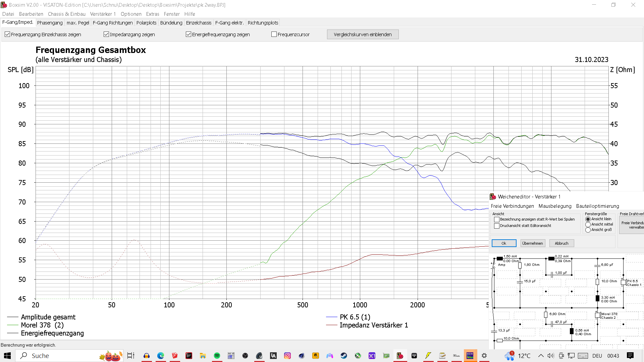Enable the Frequenzcursor checkbox
The image size is (644, 362).
click(x=274, y=34)
